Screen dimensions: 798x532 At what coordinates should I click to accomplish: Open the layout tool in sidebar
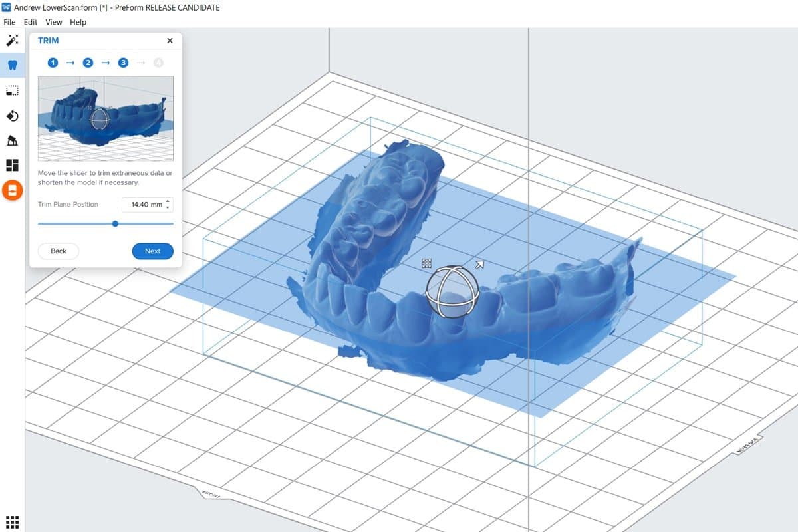[12, 164]
